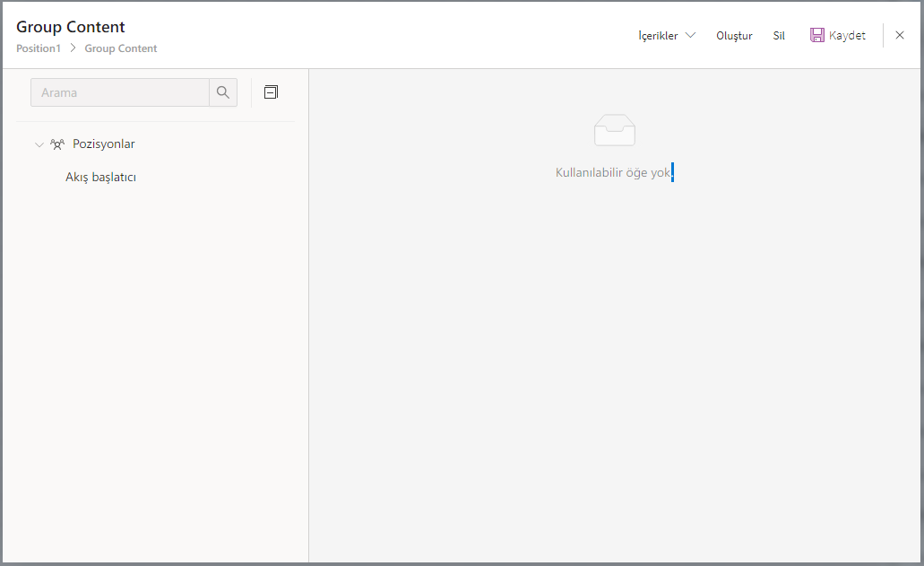
Task: Click the floppy disk save icon
Action: coord(816,35)
